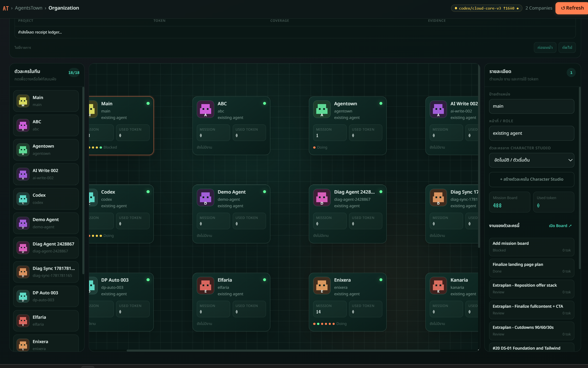Click Enixera card avatar on the canvas
Viewport: 588px width, 368px height.
coord(322,285)
